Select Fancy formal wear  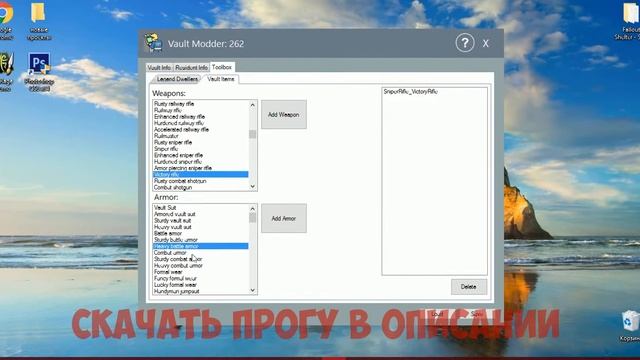click(x=200, y=278)
